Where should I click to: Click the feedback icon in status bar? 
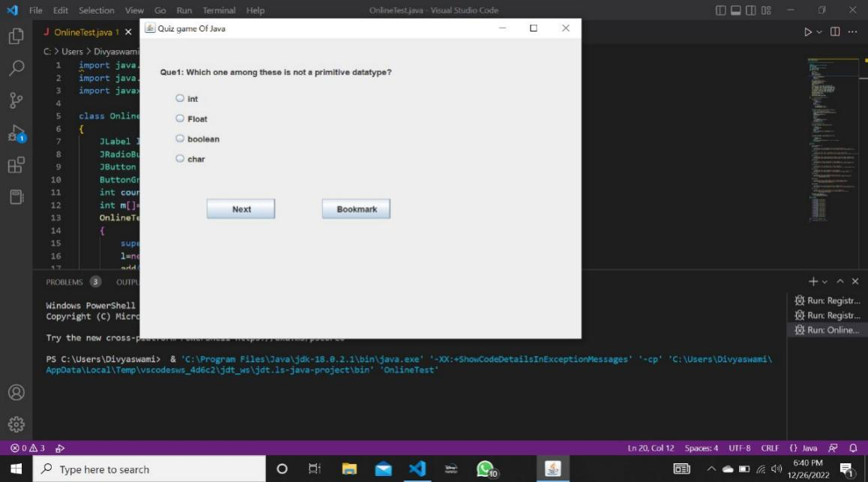coord(833,448)
